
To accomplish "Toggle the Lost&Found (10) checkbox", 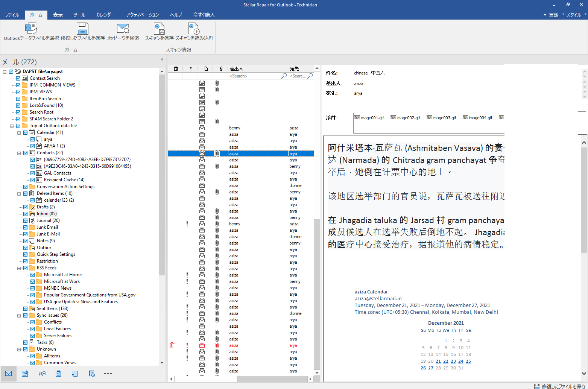I will (x=18, y=105).
